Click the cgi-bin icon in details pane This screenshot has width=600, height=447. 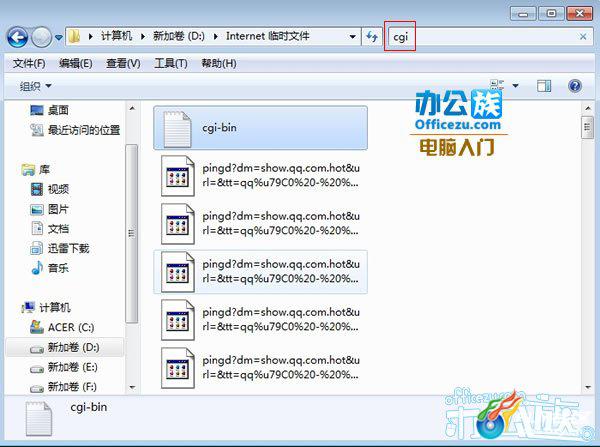[x=39, y=418]
